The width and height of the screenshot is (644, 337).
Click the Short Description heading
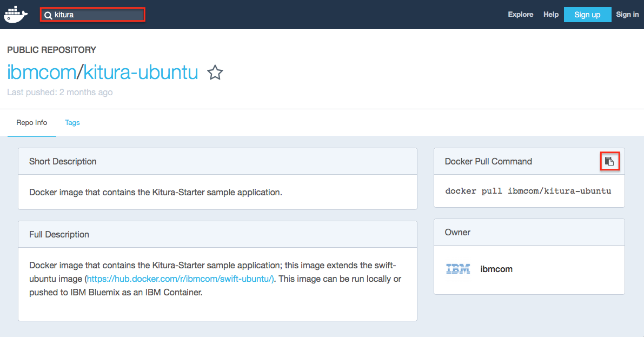[x=63, y=162]
